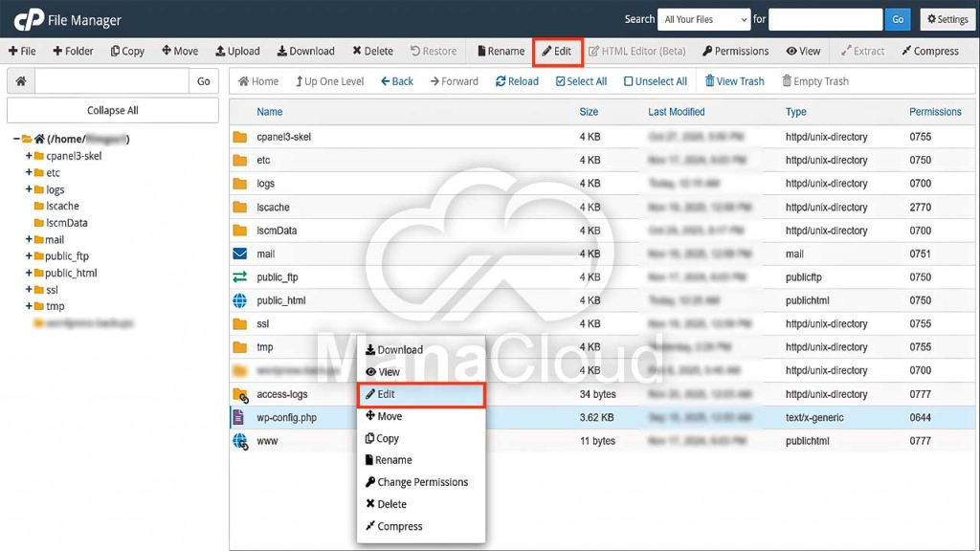The height and width of the screenshot is (551, 980).
Task: Click the Edit button in the top toolbar
Action: point(557,51)
